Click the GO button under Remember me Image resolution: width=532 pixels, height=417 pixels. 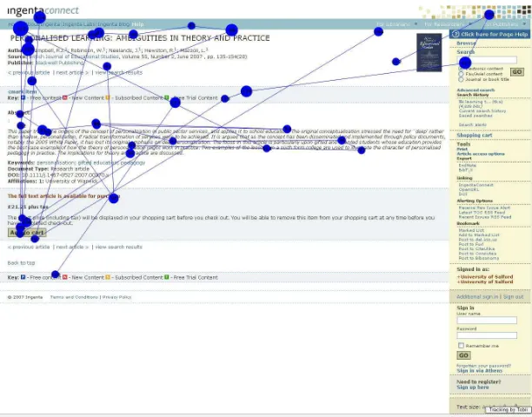(463, 355)
